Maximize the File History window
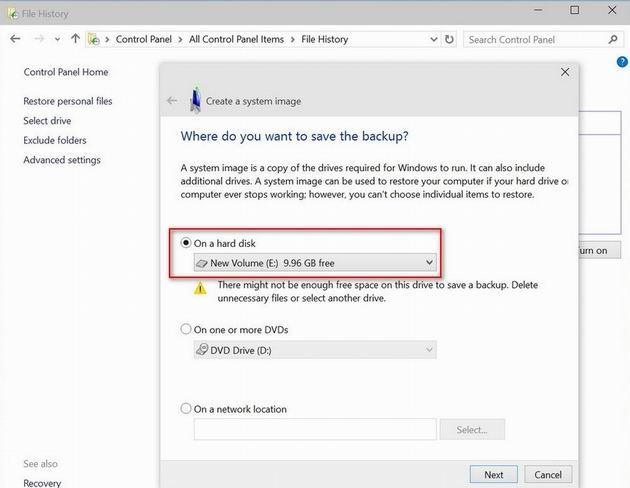 click(575, 10)
